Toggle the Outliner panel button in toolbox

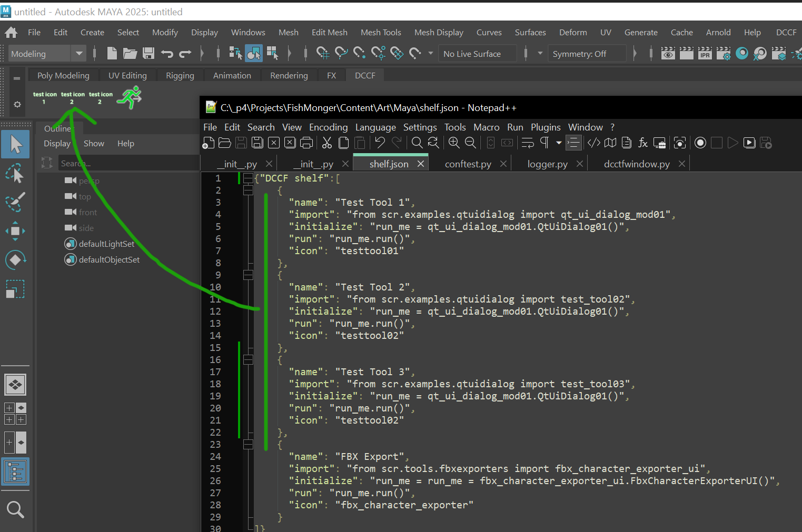tap(15, 471)
